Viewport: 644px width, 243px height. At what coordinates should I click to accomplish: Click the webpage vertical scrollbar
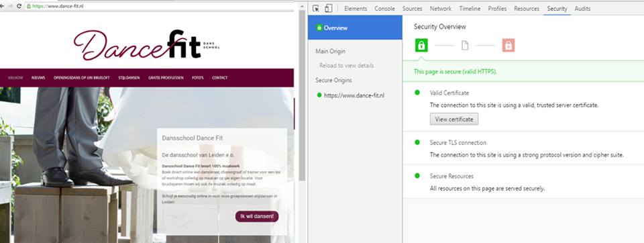coord(303,95)
